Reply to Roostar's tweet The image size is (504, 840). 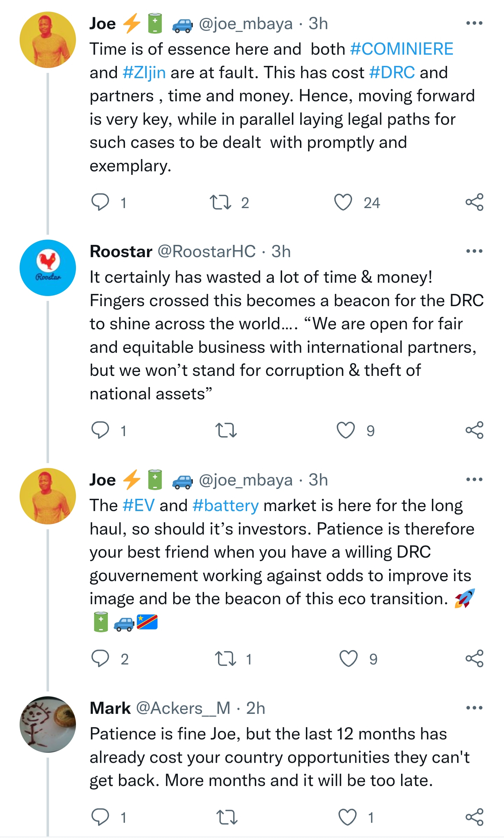pyautogui.click(x=100, y=430)
